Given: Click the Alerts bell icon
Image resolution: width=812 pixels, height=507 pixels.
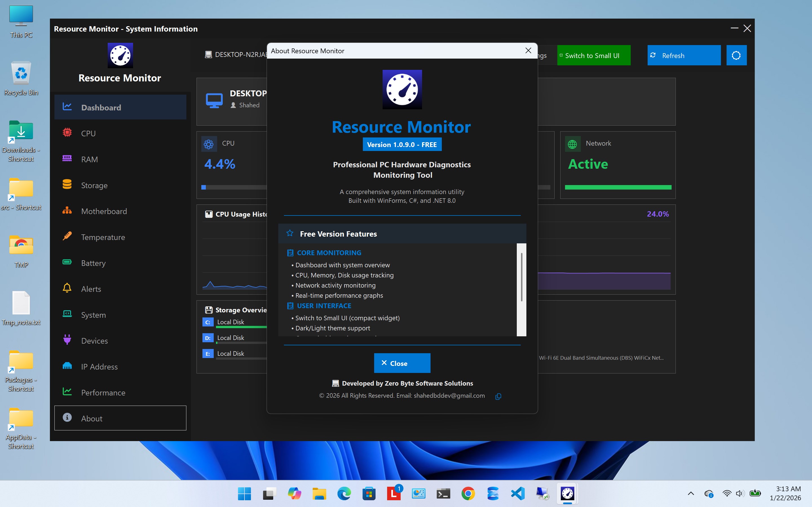Looking at the screenshot, I should coord(67,288).
